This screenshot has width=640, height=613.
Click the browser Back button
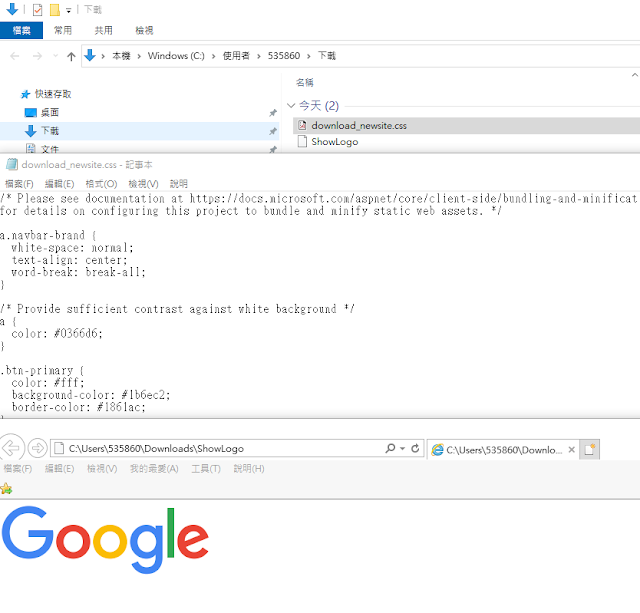tap(11, 448)
